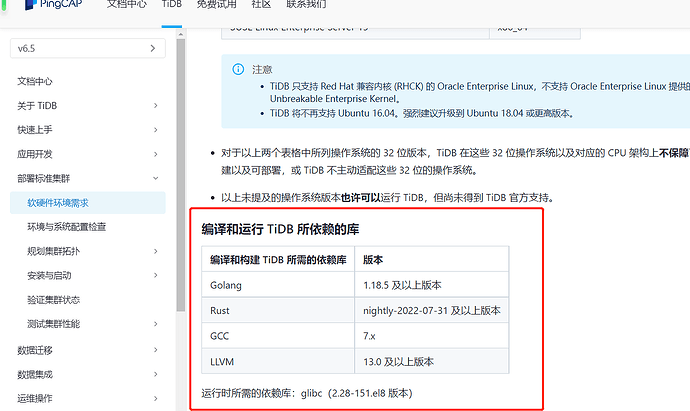Screen dimensions: 690x411
Task: Expand the 规划集群拓扑 item
Action: (x=155, y=251)
